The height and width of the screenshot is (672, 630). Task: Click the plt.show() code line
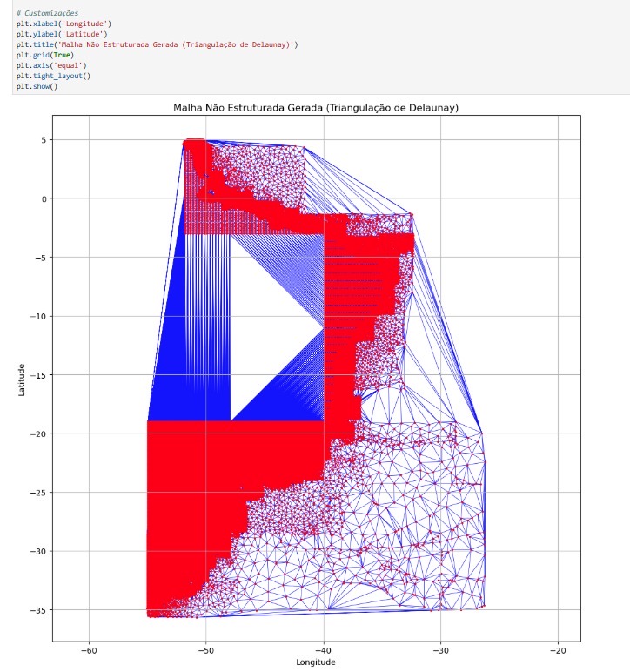(37, 86)
